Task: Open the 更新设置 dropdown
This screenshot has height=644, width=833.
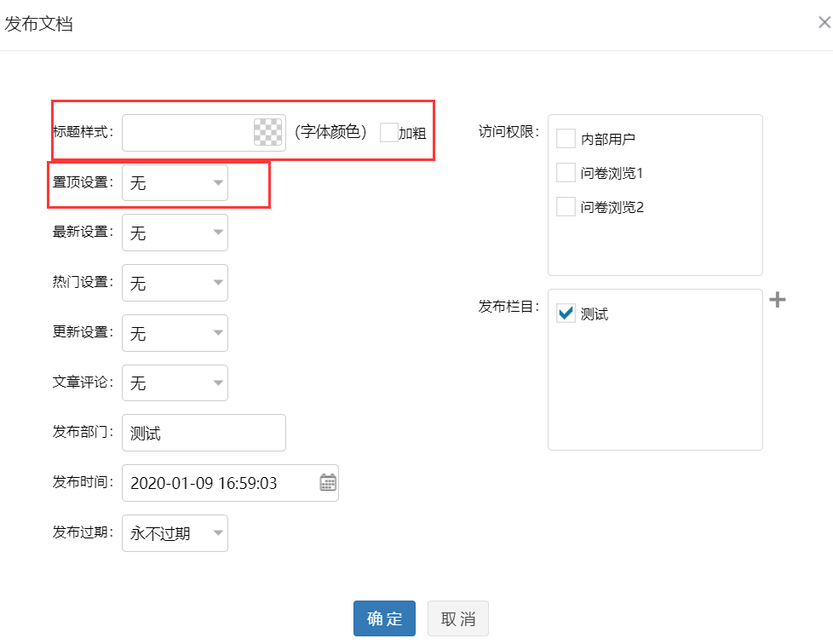Action: coord(175,333)
